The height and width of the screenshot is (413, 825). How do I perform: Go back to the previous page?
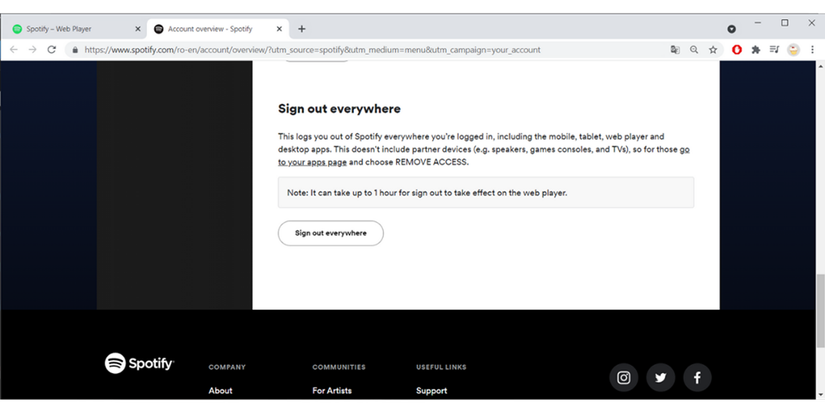14,49
